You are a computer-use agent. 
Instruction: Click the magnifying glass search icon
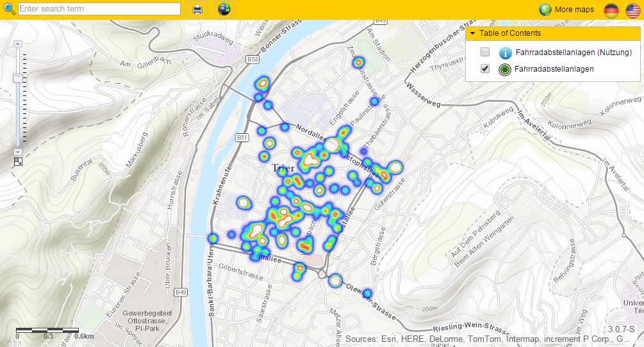click(9, 9)
